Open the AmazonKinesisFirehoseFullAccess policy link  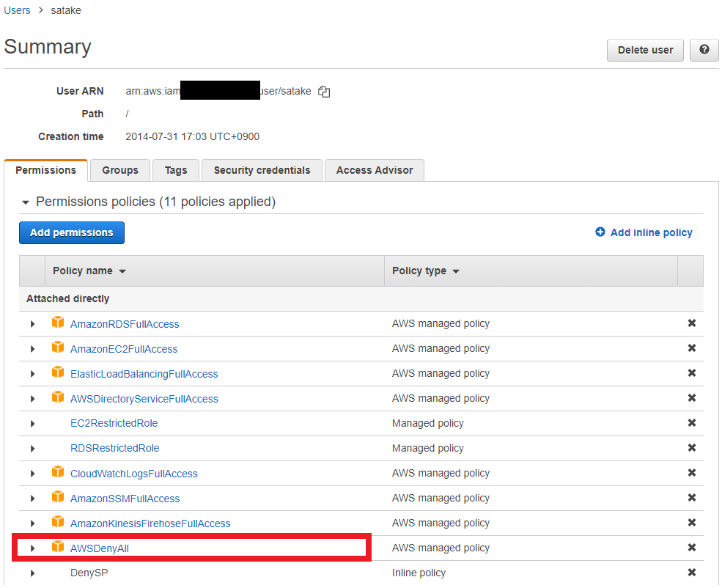150,523
